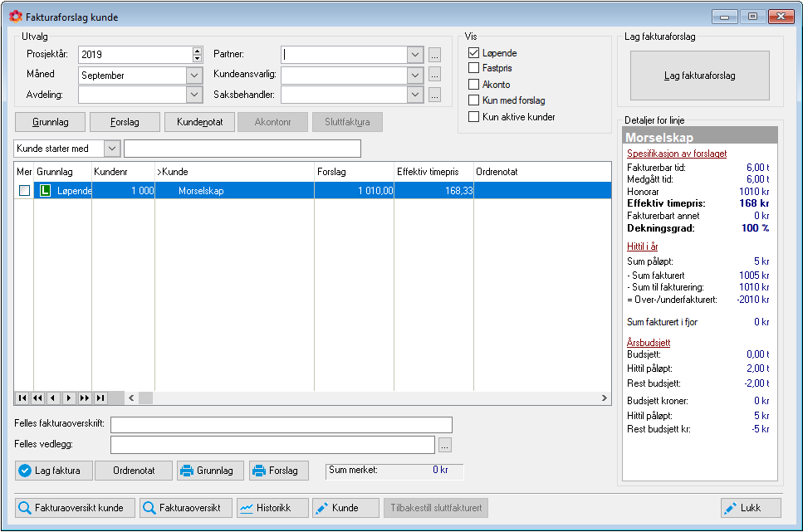
Task: Open Kunde edit button
Action: pos(346,508)
